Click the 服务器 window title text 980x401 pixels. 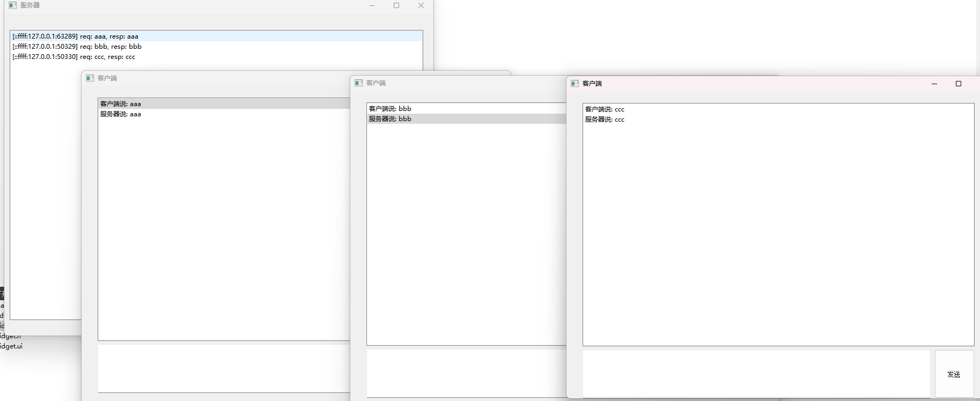pyautogui.click(x=30, y=5)
